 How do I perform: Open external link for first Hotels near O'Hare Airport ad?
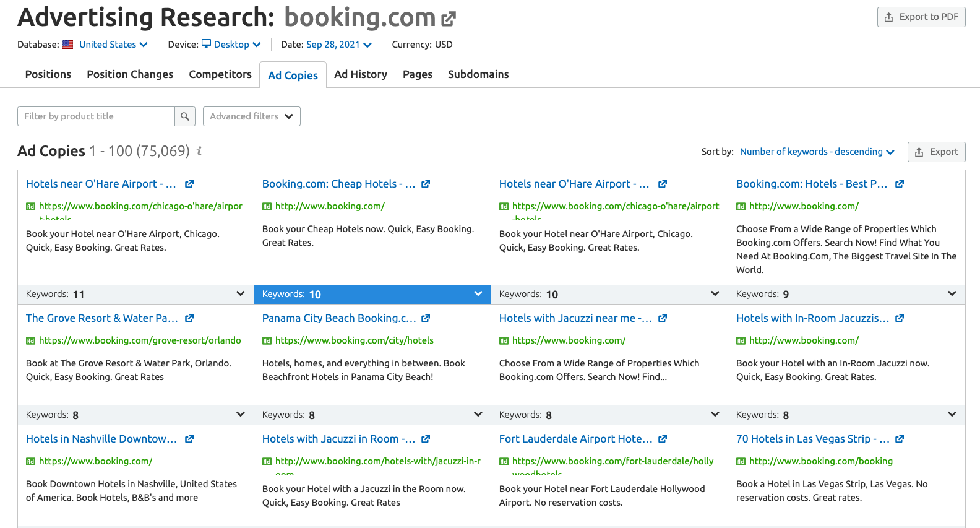(x=189, y=184)
